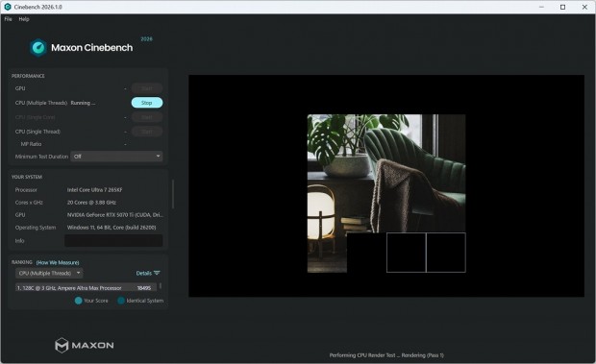
Task: Click the Your Score legend circle
Action: tap(78, 301)
